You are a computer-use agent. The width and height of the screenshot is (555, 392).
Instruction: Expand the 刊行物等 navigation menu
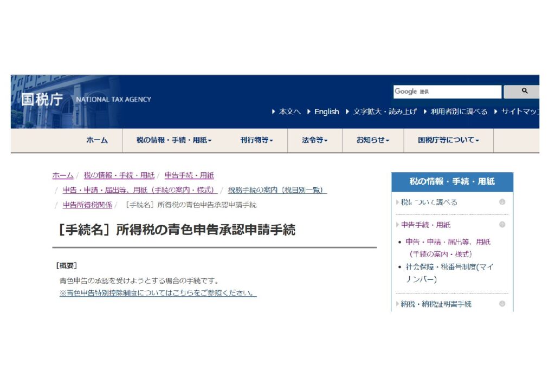(x=256, y=140)
